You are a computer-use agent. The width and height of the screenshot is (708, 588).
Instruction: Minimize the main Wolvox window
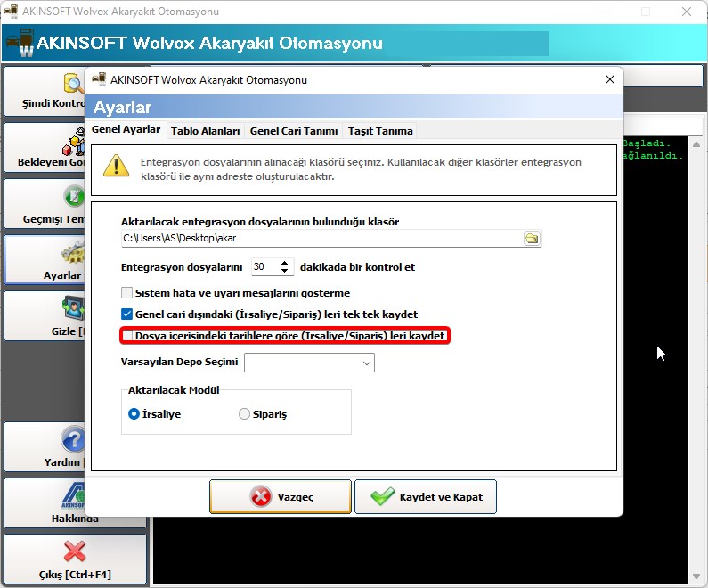click(606, 12)
